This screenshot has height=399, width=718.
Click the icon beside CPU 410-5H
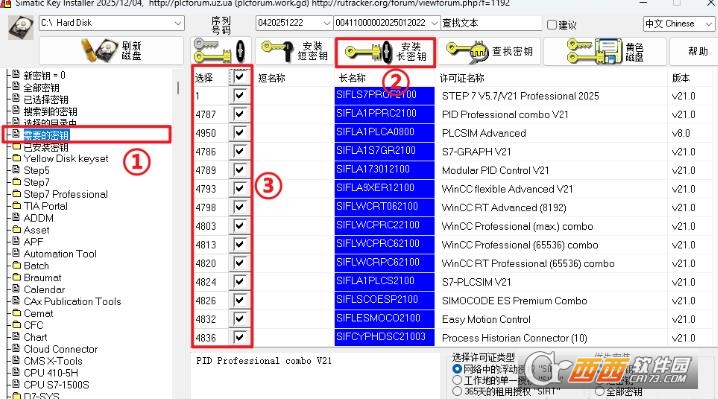16,372
